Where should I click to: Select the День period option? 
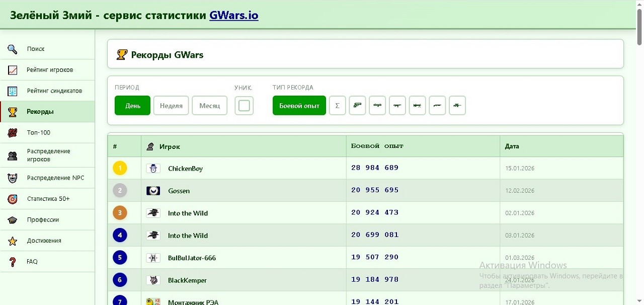point(132,106)
